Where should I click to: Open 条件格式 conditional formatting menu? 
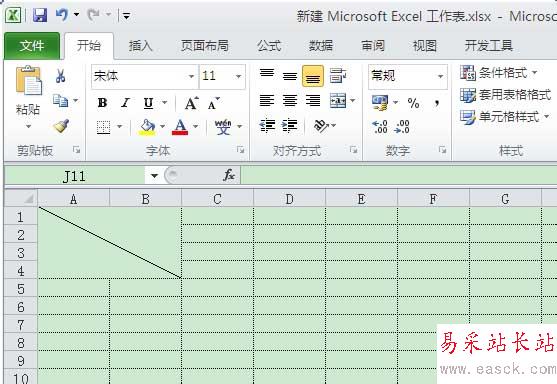(x=498, y=73)
